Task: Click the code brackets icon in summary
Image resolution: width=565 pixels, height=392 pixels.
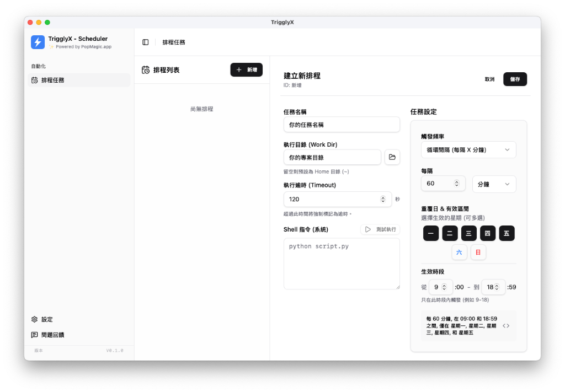Action: pos(506,326)
